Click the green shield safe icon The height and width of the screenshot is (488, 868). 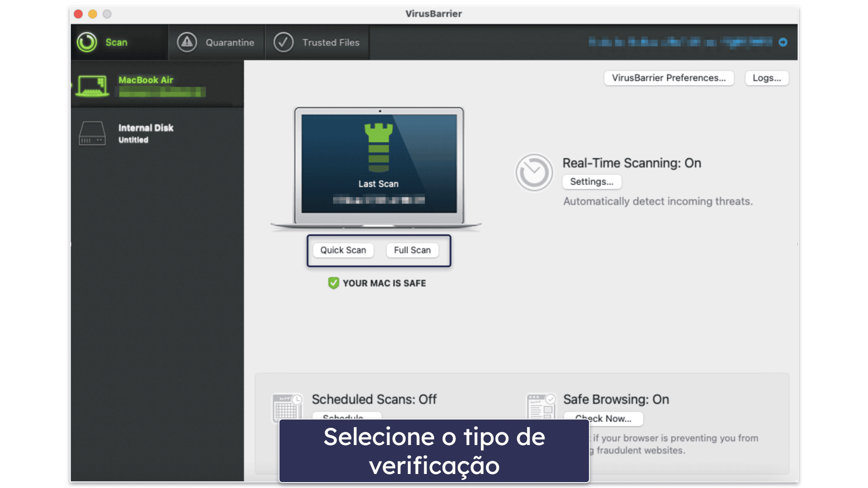333,283
